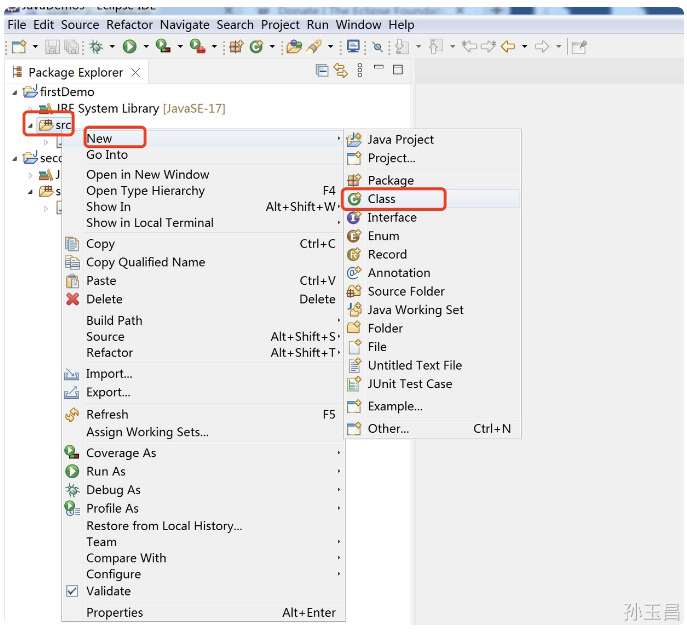Image resolution: width=687 pixels, height=632 pixels.
Task: Choose Package from the New submenu
Action: [x=433, y=180]
